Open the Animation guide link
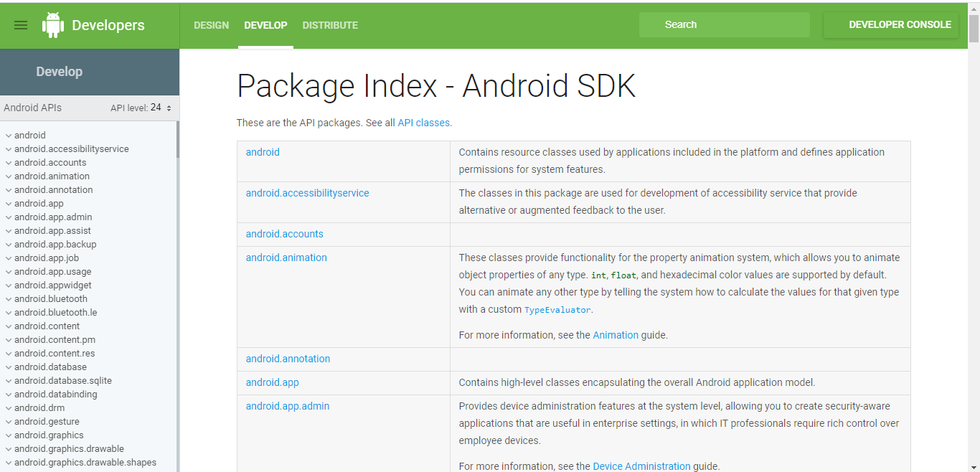Image resolution: width=980 pixels, height=472 pixels. [x=616, y=334]
